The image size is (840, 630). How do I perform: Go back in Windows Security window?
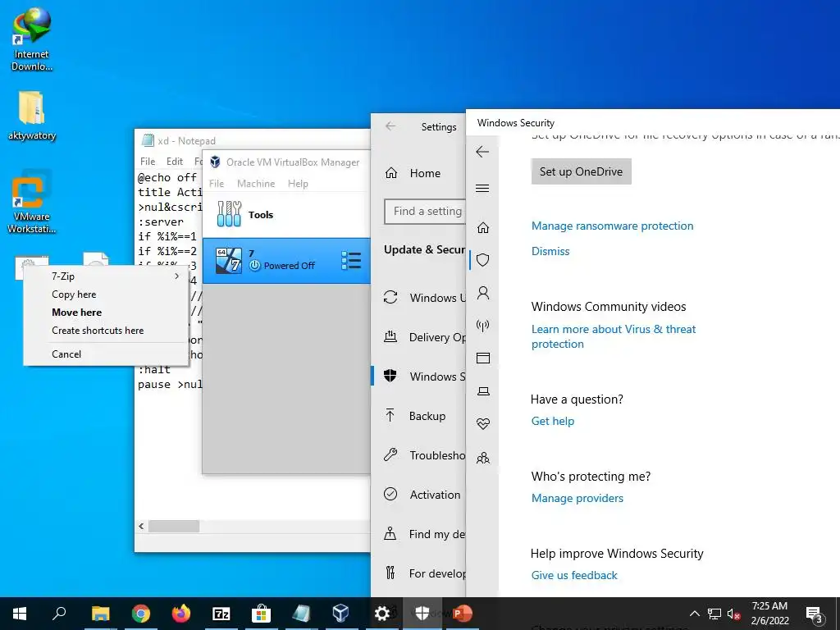click(x=482, y=152)
